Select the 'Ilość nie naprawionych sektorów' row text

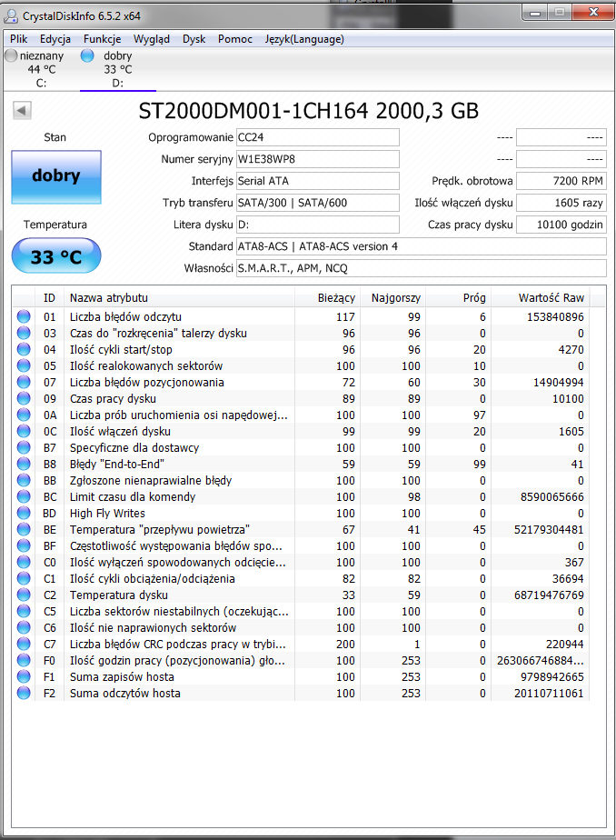(153, 628)
